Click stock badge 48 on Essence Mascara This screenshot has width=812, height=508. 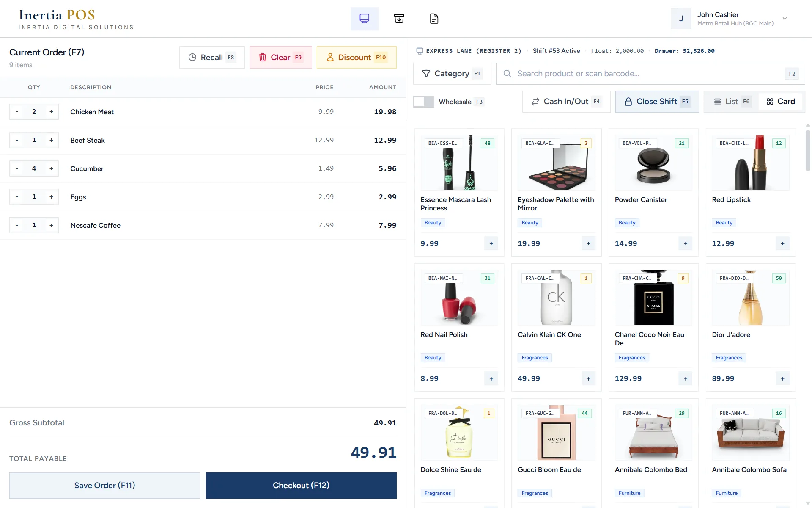coord(487,143)
